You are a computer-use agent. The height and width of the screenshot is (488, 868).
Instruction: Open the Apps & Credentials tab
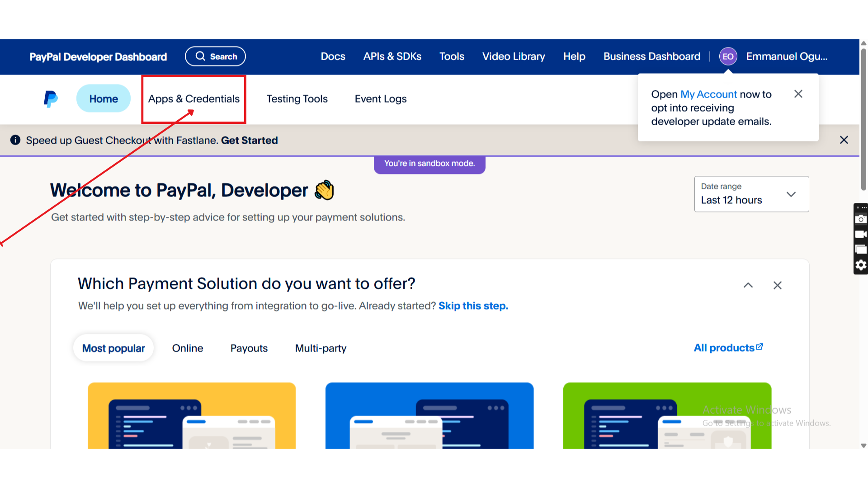tap(194, 99)
